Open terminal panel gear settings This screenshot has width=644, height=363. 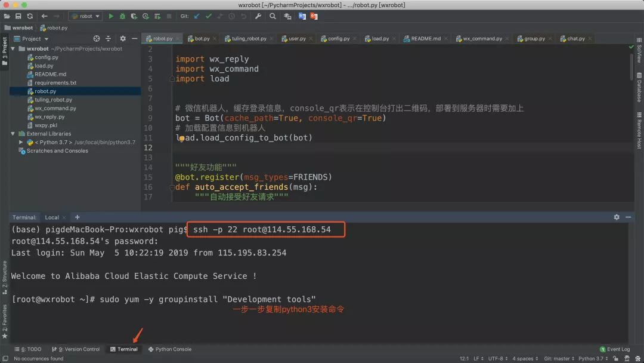[x=617, y=217]
